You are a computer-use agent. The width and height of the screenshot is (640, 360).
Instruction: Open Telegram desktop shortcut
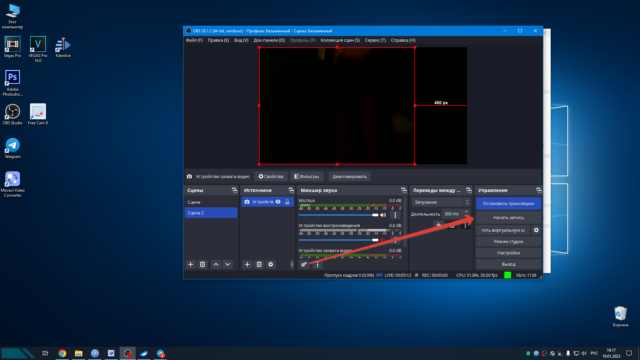point(12,148)
